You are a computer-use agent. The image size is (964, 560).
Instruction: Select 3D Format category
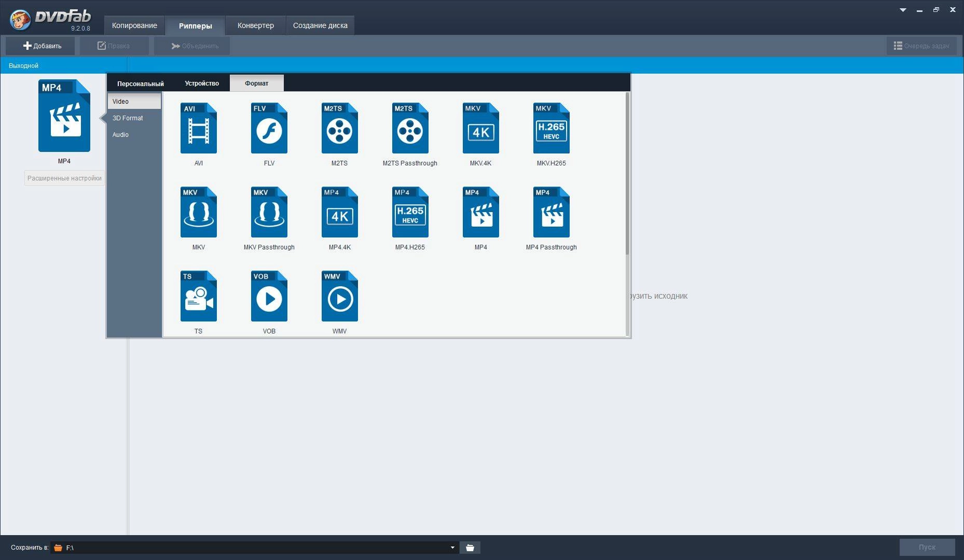[x=134, y=118]
